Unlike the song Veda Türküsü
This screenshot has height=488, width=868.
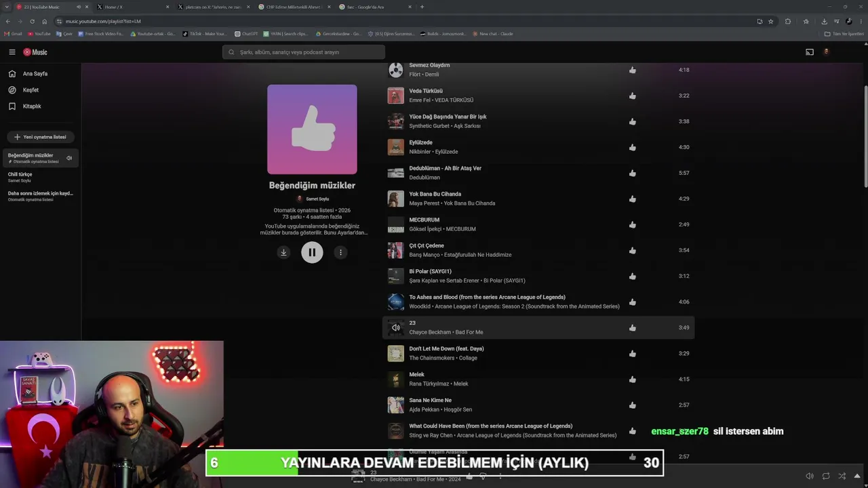click(x=633, y=96)
